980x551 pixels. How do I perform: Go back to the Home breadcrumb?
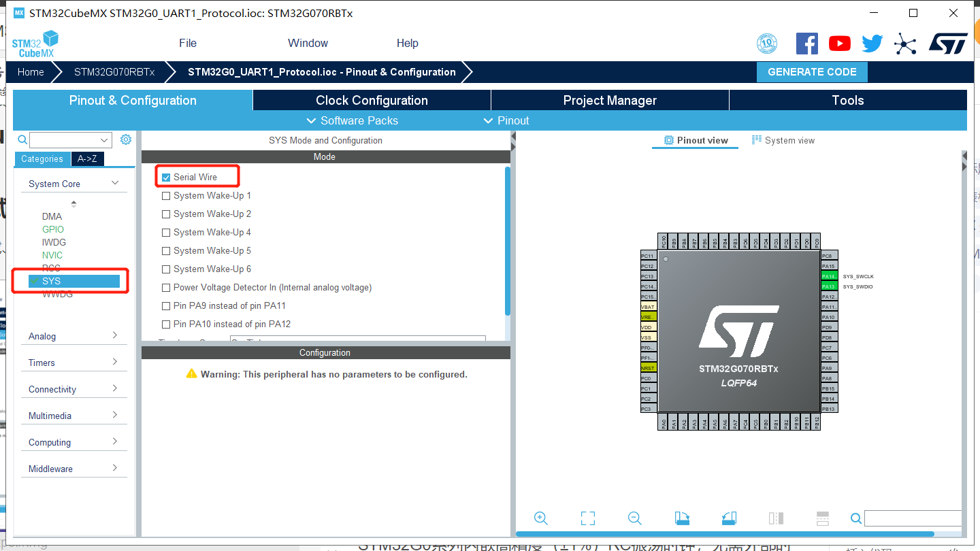(x=30, y=71)
